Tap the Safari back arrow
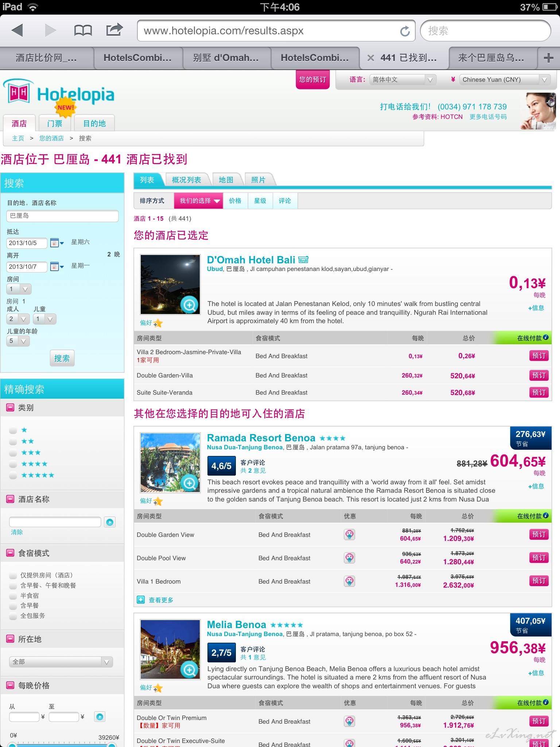The image size is (560, 747). [x=17, y=30]
